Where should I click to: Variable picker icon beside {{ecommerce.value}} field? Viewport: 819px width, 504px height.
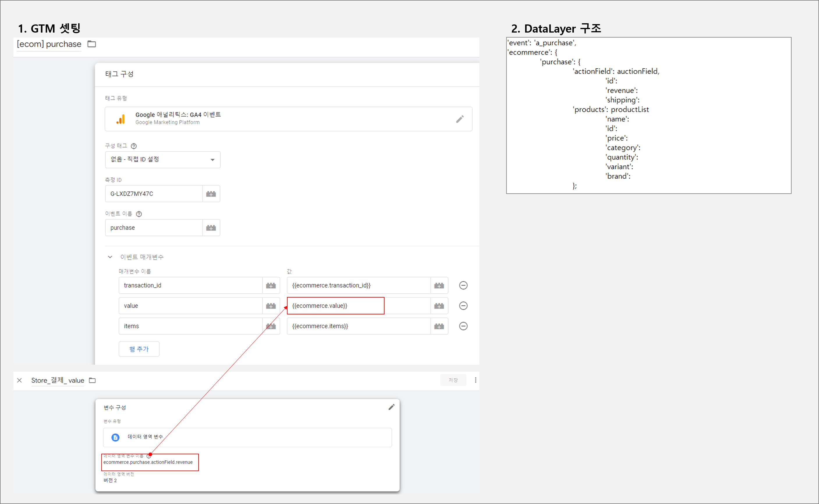[439, 306]
